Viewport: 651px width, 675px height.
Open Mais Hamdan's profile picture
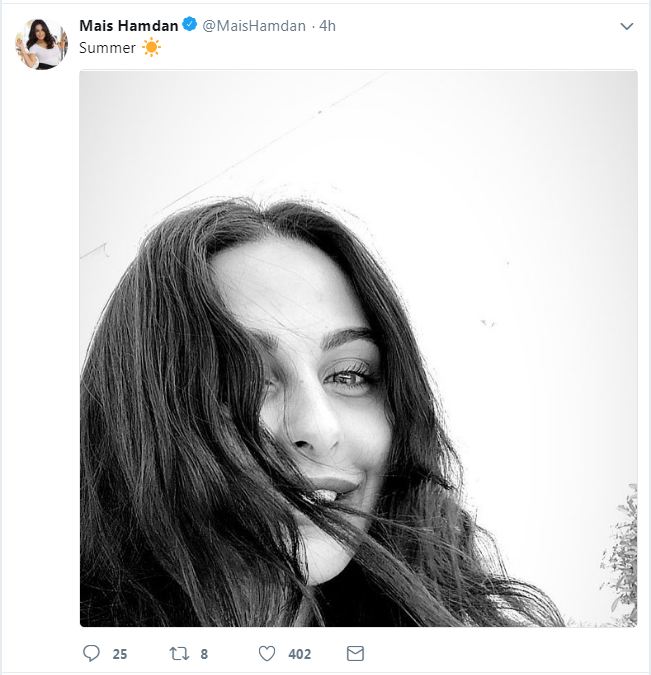tap(42, 43)
